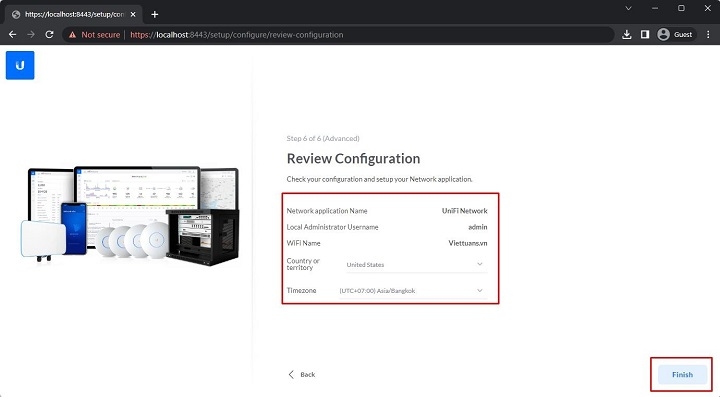This screenshot has width=720, height=397.
Task: Click the 'Viettuans.vn' WiFi name value
Action: 467,243
